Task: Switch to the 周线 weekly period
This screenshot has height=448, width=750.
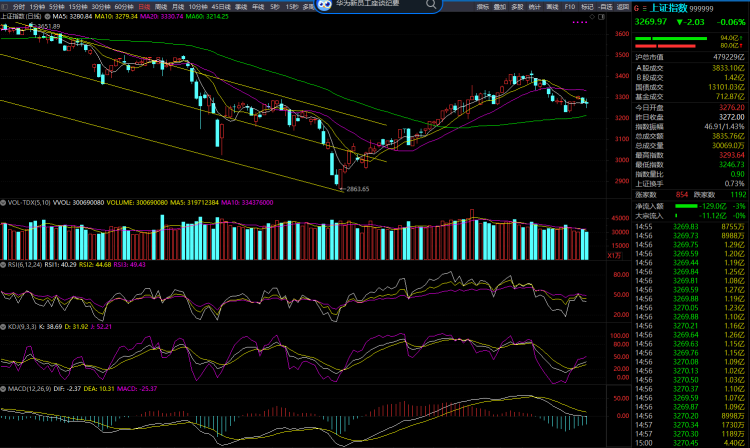Action: [162, 6]
